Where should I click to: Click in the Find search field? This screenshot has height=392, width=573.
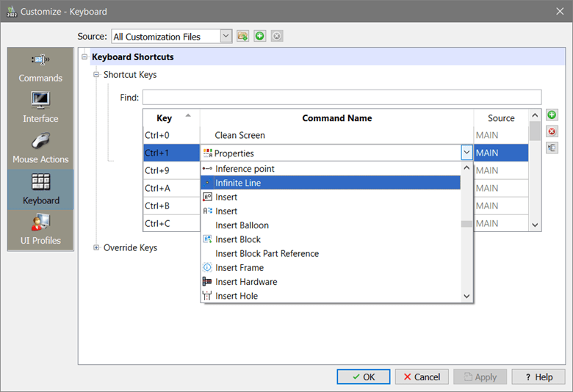coord(342,97)
